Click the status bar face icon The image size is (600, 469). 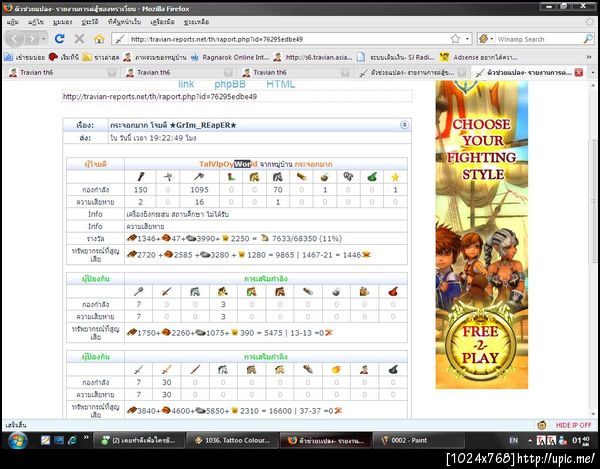pyautogui.click(x=541, y=425)
